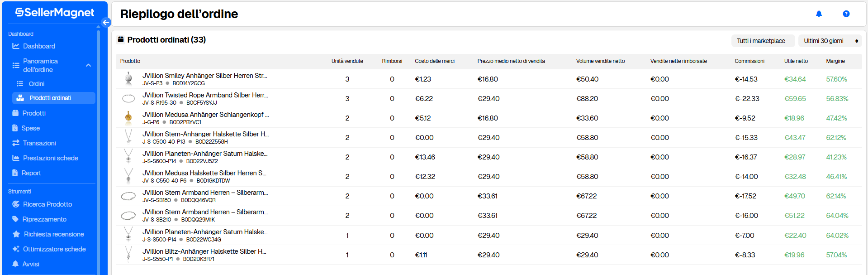Open JVillion Twisted Rope Armband product

[x=205, y=95]
